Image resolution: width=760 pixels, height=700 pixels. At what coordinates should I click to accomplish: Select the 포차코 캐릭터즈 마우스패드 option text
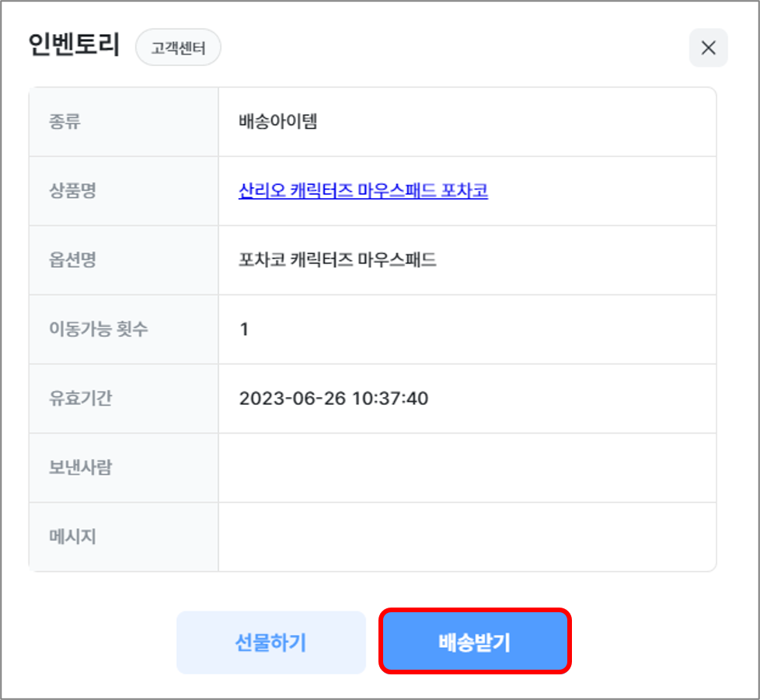click(x=337, y=260)
